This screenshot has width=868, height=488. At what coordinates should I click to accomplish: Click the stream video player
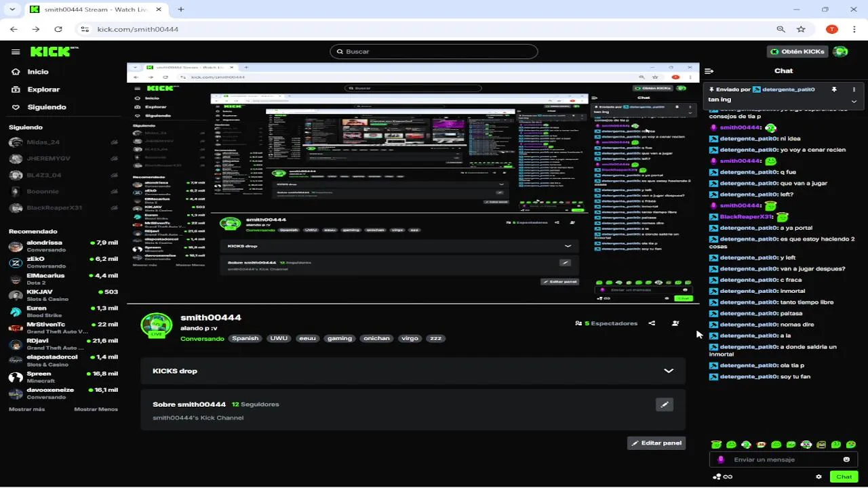point(413,183)
